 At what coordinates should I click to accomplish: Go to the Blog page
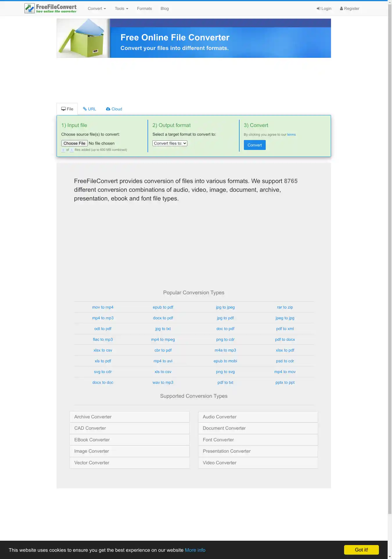tap(165, 8)
